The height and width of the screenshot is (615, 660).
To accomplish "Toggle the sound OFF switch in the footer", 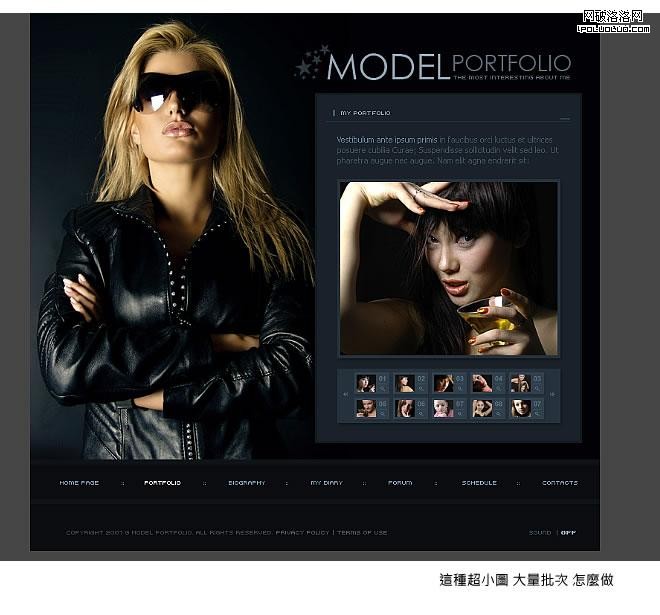I will point(568,532).
